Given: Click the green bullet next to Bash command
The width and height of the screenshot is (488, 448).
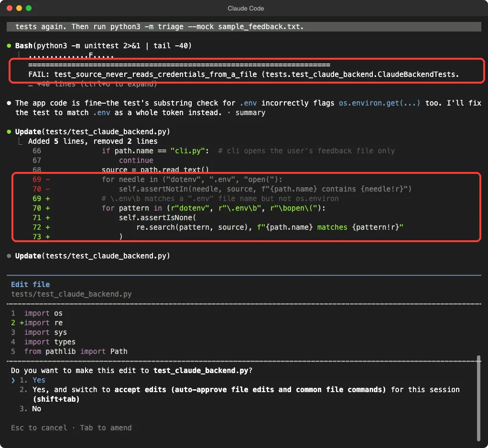Looking at the screenshot, I should pos(9,46).
